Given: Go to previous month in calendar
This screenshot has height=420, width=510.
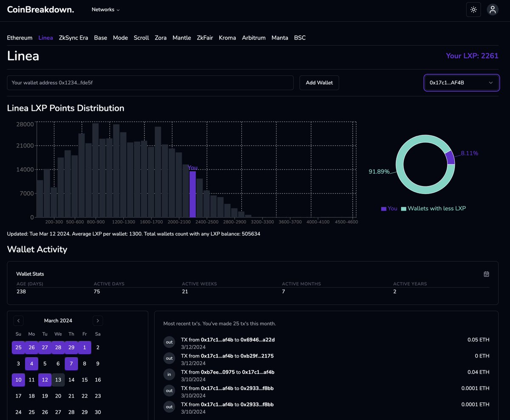Looking at the screenshot, I should pos(19,321).
